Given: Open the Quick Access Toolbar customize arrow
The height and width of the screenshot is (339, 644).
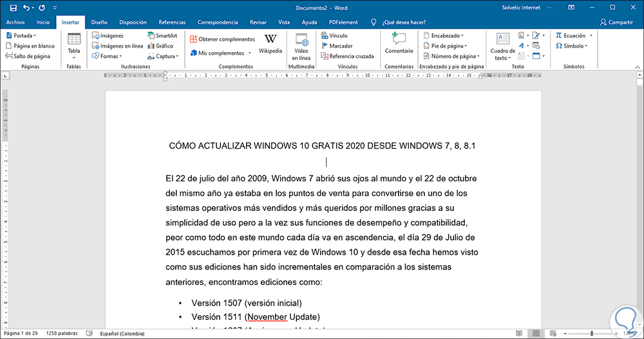Looking at the screenshot, I should pos(55,8).
